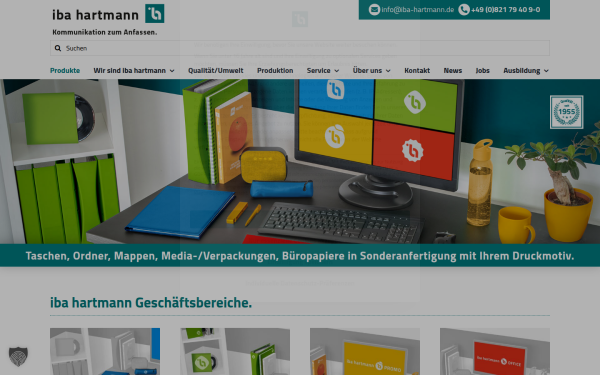Click the iba hartmann Geschäftsbereiche heading

(151, 303)
